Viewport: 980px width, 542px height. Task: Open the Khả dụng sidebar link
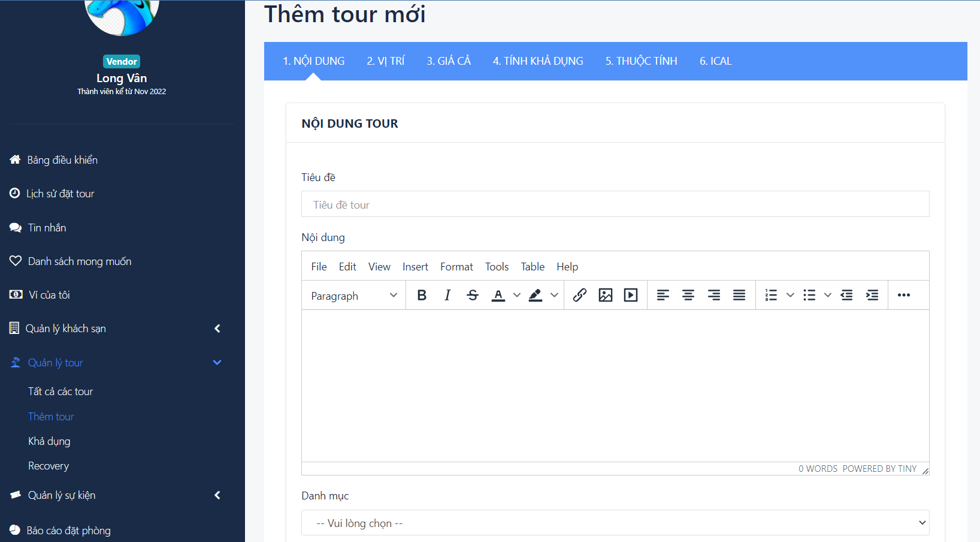[49, 441]
